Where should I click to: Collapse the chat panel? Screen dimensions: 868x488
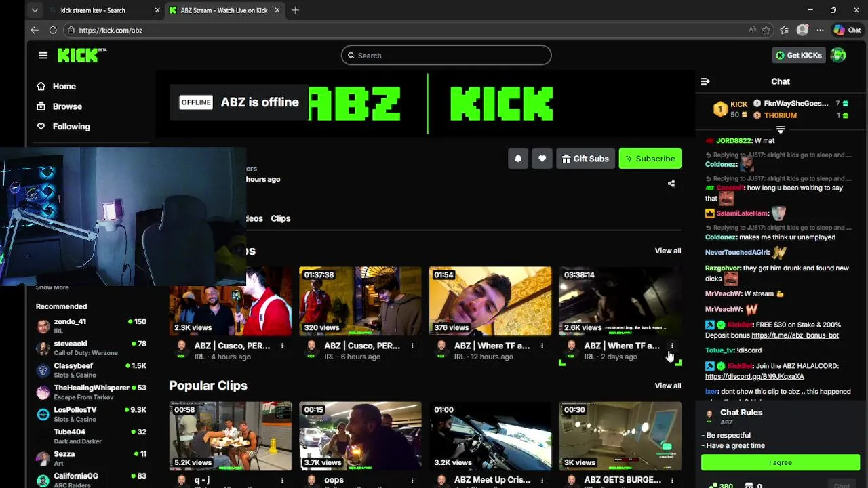(x=705, y=81)
